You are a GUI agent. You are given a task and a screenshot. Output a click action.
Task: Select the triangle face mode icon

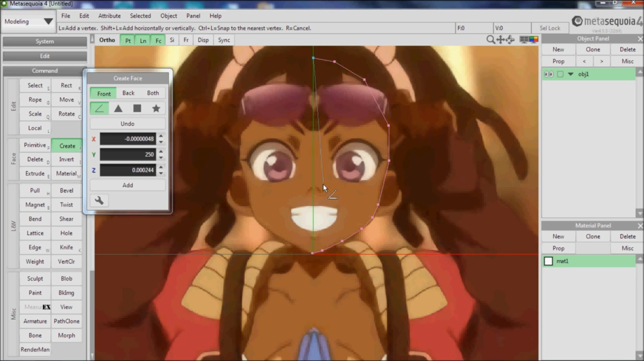(118, 109)
